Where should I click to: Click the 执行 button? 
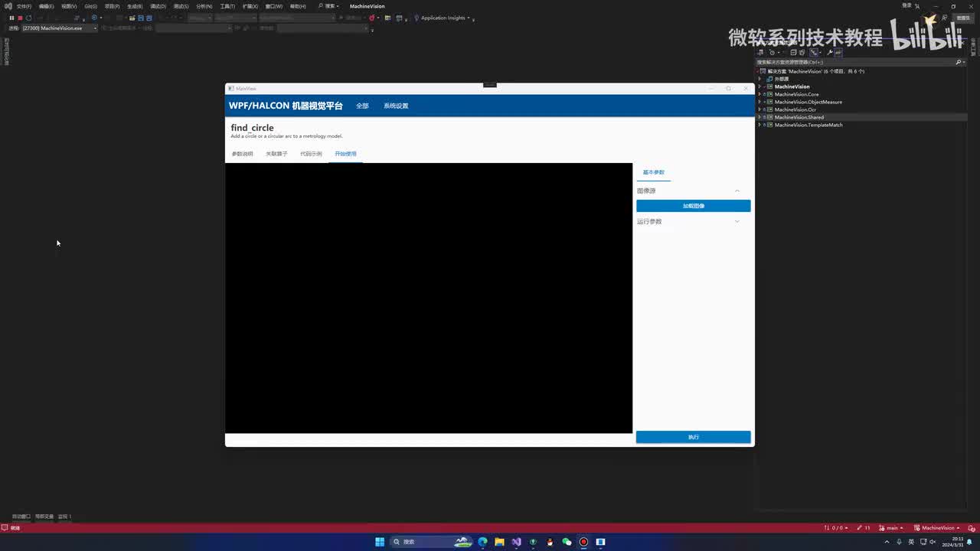[x=694, y=437]
